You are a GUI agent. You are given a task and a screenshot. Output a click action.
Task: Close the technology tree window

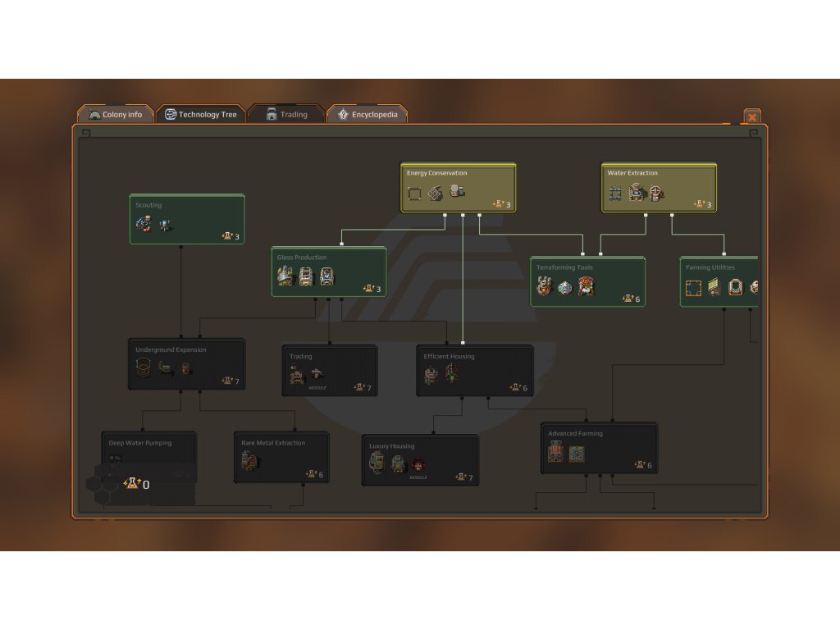point(751,117)
